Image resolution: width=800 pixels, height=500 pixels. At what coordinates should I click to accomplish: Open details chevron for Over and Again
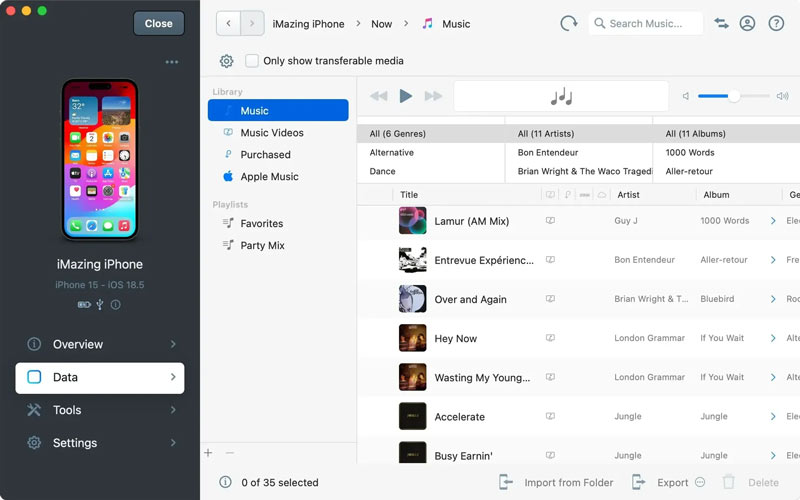tap(773, 299)
